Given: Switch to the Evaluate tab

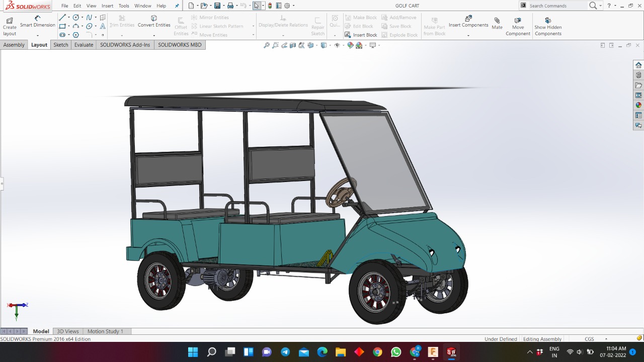Looking at the screenshot, I should (84, 45).
